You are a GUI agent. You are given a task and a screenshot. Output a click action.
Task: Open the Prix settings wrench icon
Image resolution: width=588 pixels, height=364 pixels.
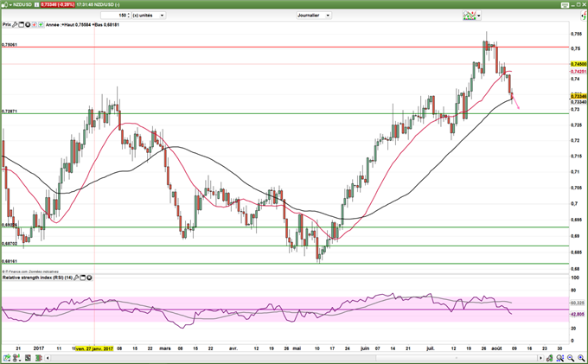point(15,25)
